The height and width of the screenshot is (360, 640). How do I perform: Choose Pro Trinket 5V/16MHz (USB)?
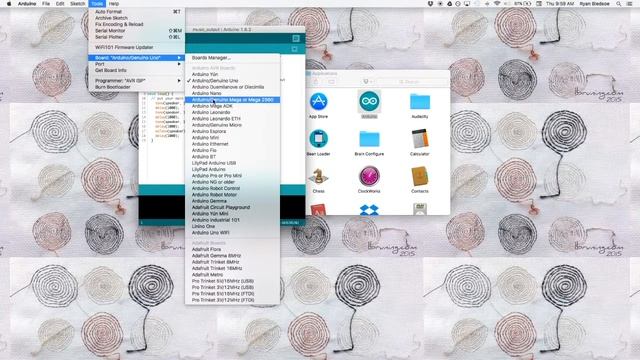click(x=233, y=281)
